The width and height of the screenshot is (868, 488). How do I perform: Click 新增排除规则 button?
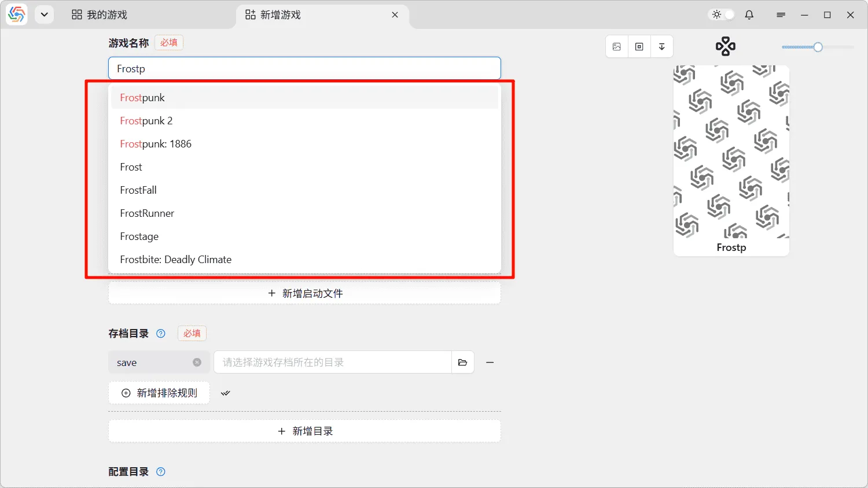[159, 393]
